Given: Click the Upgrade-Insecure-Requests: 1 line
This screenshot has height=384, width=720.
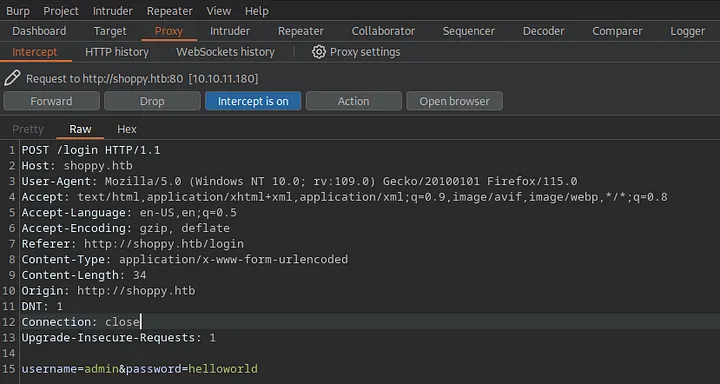Looking at the screenshot, I should [118, 338].
